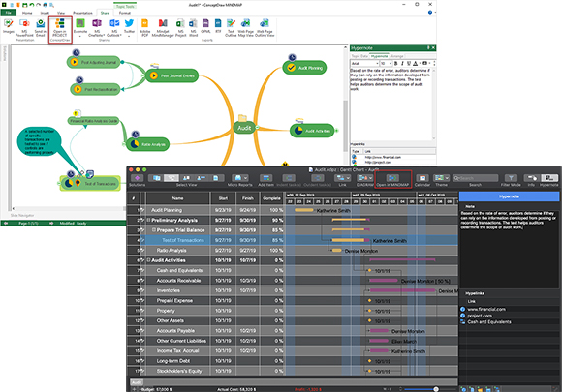Click the Twitter share icon
This screenshot has height=392, width=562.
[129, 27]
